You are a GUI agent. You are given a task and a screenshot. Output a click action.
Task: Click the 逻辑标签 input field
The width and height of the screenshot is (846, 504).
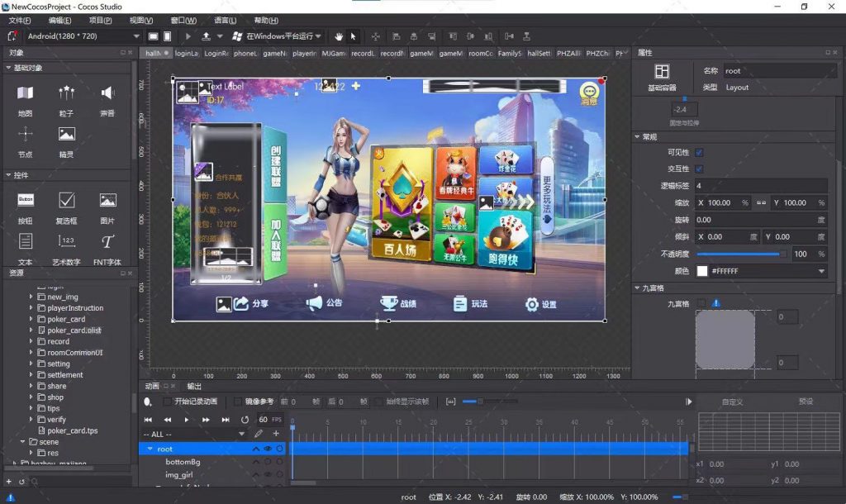point(760,186)
